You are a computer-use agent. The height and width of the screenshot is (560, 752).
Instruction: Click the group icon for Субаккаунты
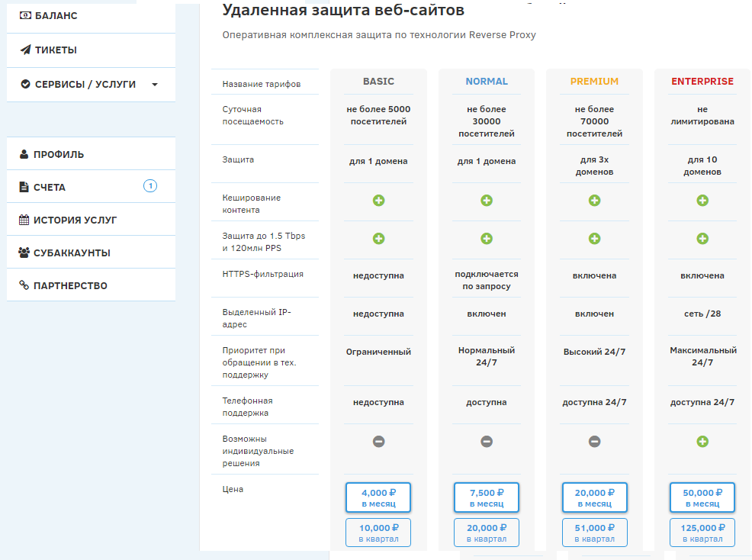(24, 253)
